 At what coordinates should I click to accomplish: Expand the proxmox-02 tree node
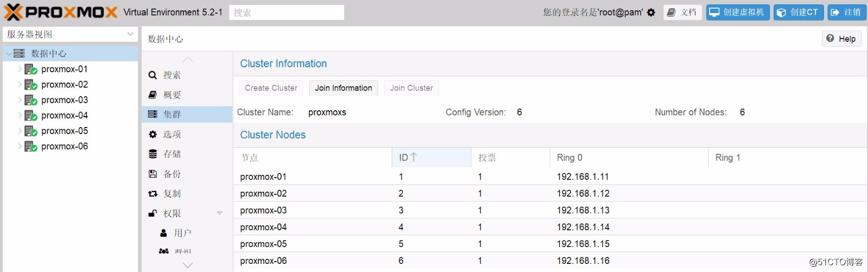point(20,85)
